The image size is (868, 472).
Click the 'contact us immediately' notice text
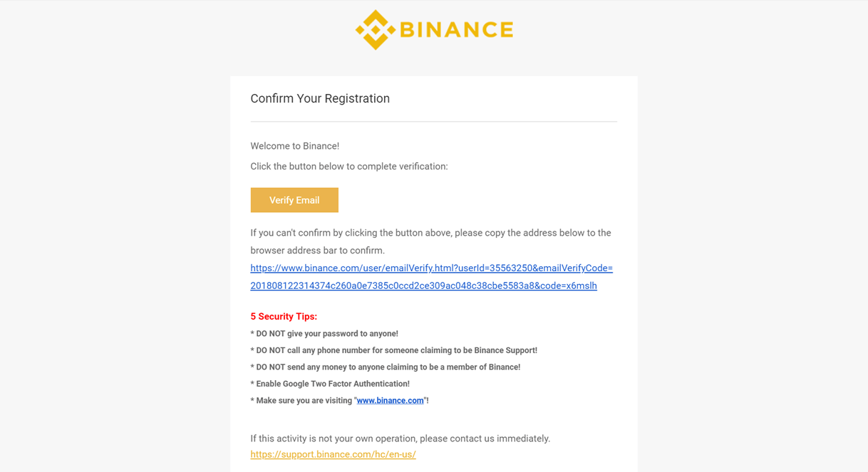(x=400, y=439)
